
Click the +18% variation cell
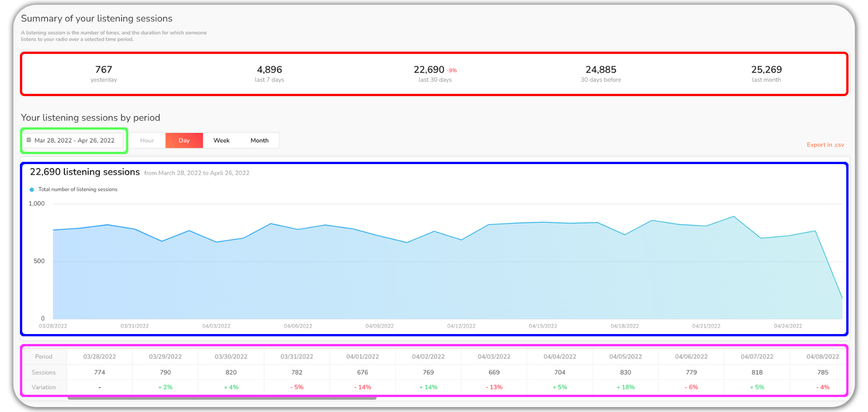pyautogui.click(x=626, y=387)
